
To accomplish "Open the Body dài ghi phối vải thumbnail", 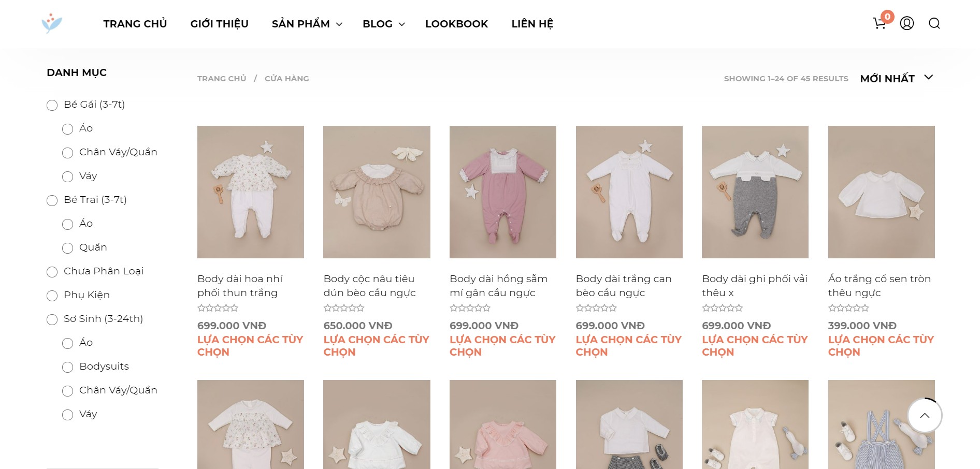I will (x=755, y=192).
